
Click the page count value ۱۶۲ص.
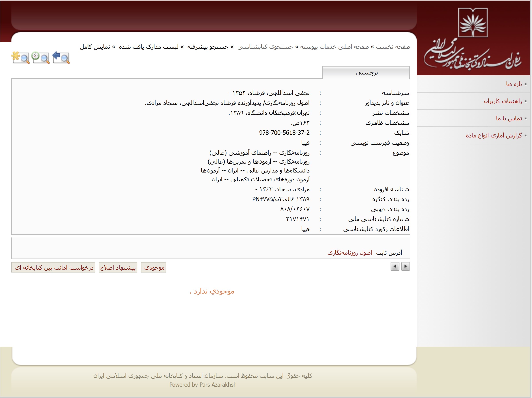pos(300,123)
